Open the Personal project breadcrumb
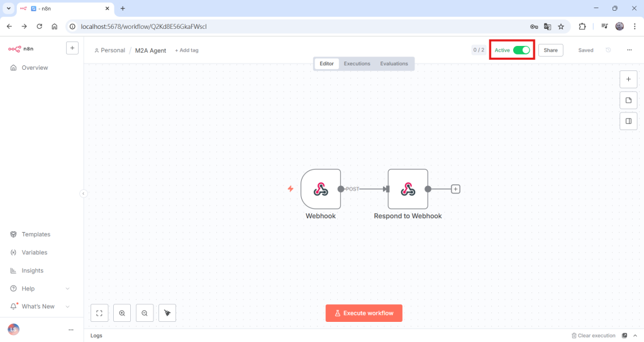The image size is (644, 342). click(x=109, y=50)
